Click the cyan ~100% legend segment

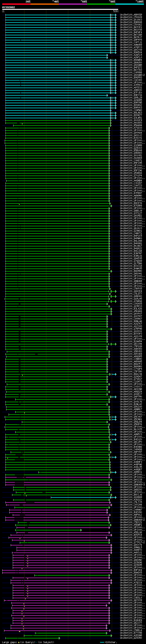[x=130, y=4]
